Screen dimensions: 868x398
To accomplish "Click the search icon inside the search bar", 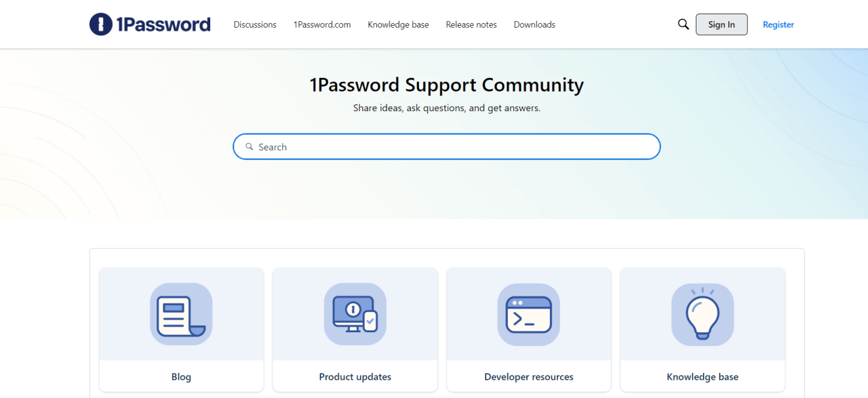I will [250, 146].
